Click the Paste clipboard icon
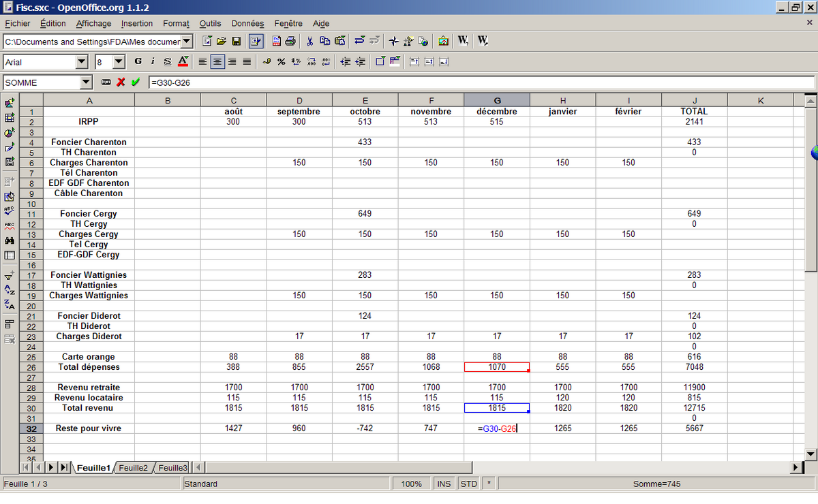Screen dimensions: 818x504 (x=340, y=41)
